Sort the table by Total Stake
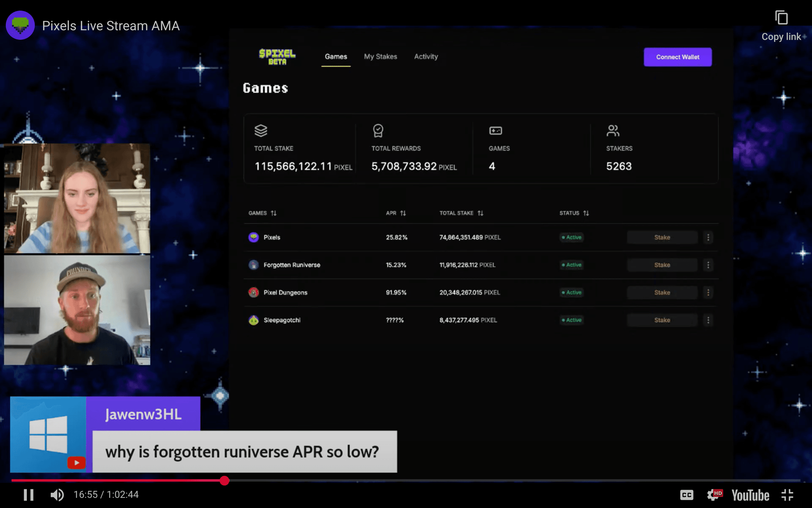Screen dimensions: 812x508 pos(461,213)
